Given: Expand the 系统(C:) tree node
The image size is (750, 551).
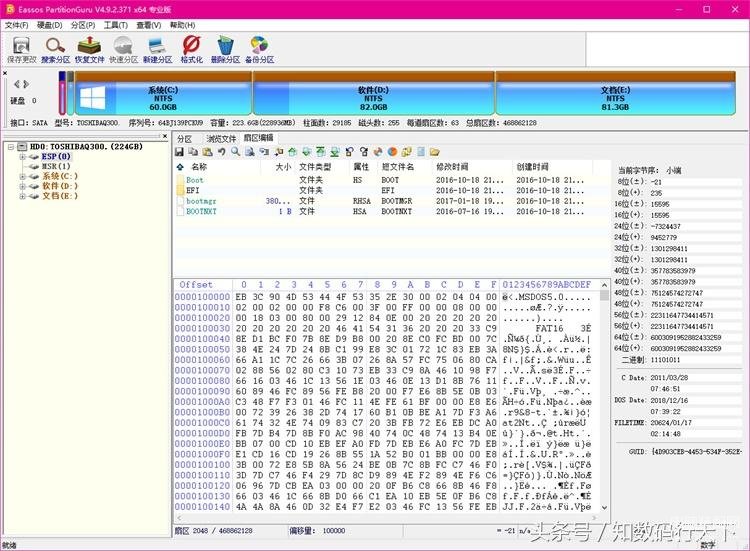Looking at the screenshot, I should pos(22,176).
